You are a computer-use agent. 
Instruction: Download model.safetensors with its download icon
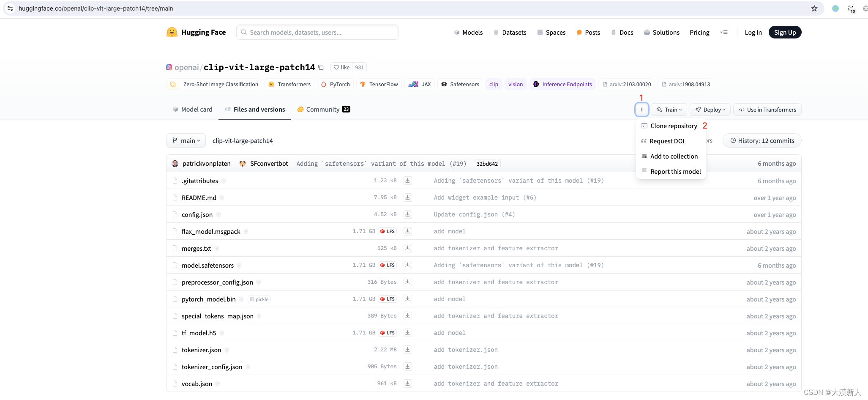tap(407, 265)
